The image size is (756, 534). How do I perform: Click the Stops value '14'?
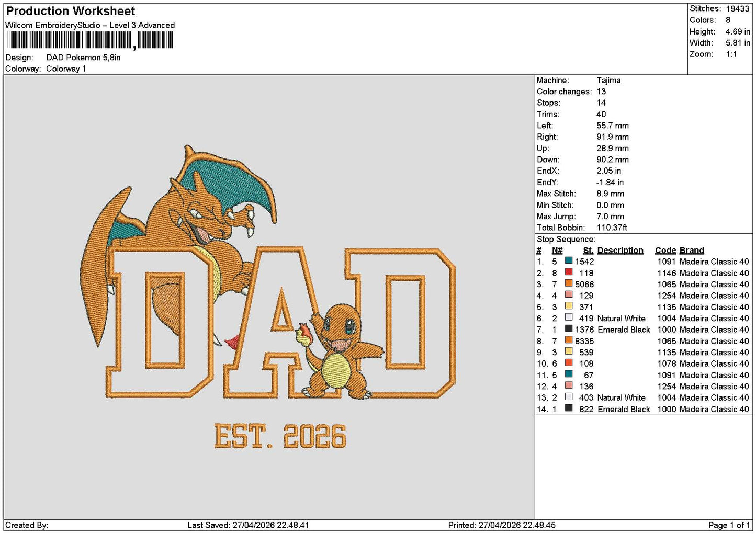coord(601,103)
